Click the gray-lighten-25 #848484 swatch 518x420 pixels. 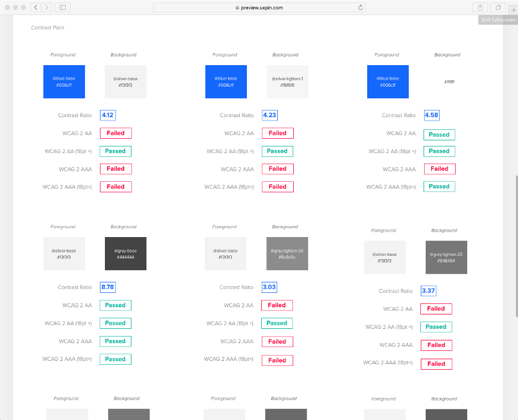tap(446, 258)
